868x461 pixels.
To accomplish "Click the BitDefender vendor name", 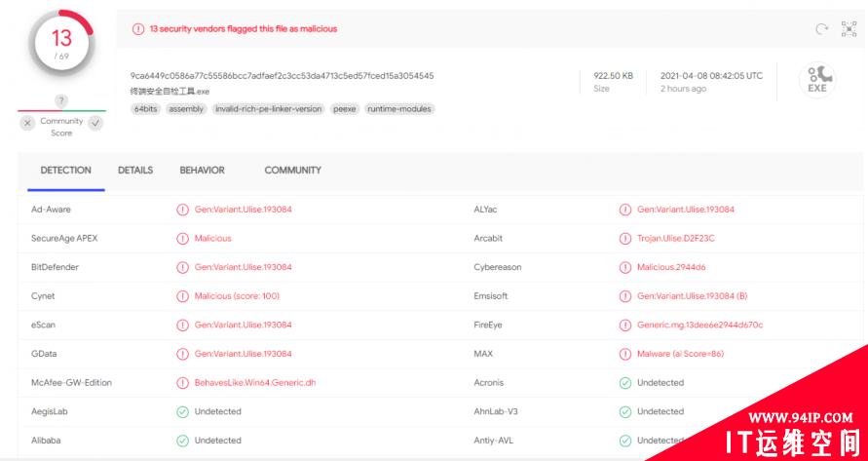I will [x=55, y=267].
